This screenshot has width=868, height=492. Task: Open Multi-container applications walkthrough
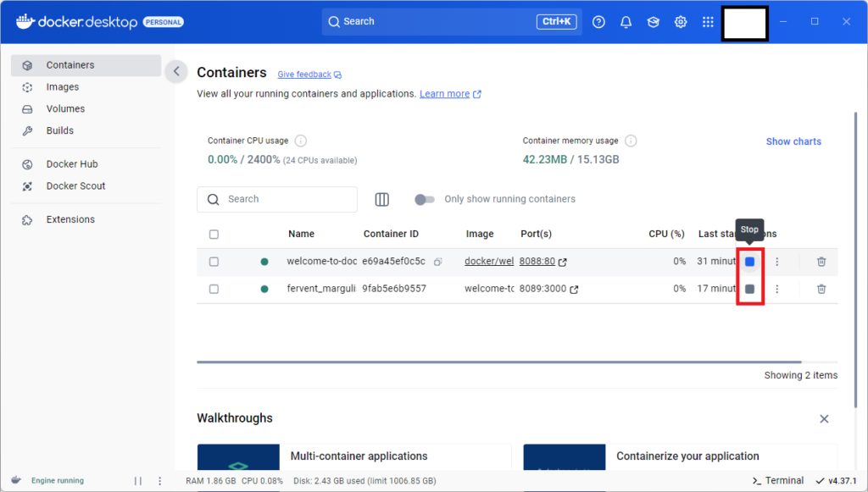coord(354,456)
